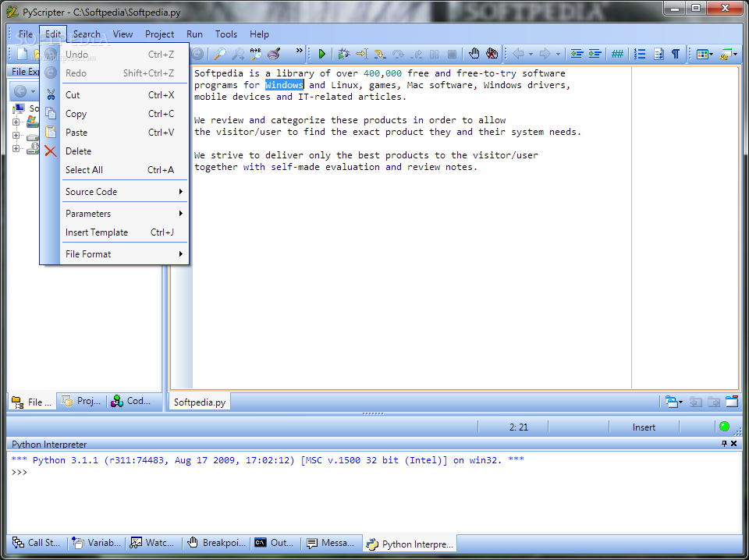Viewport: 749px width, 560px height.
Task: Run the script with green play button
Action: point(322,54)
